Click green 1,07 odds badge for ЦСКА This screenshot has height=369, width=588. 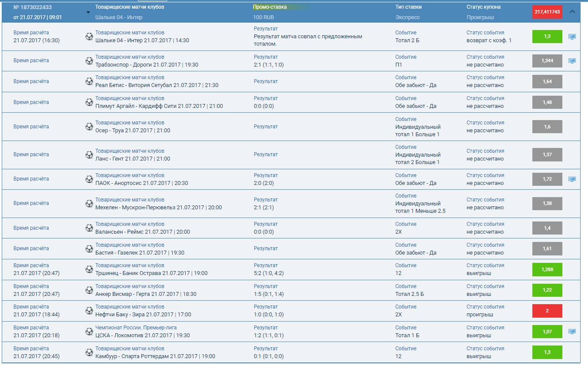click(547, 332)
